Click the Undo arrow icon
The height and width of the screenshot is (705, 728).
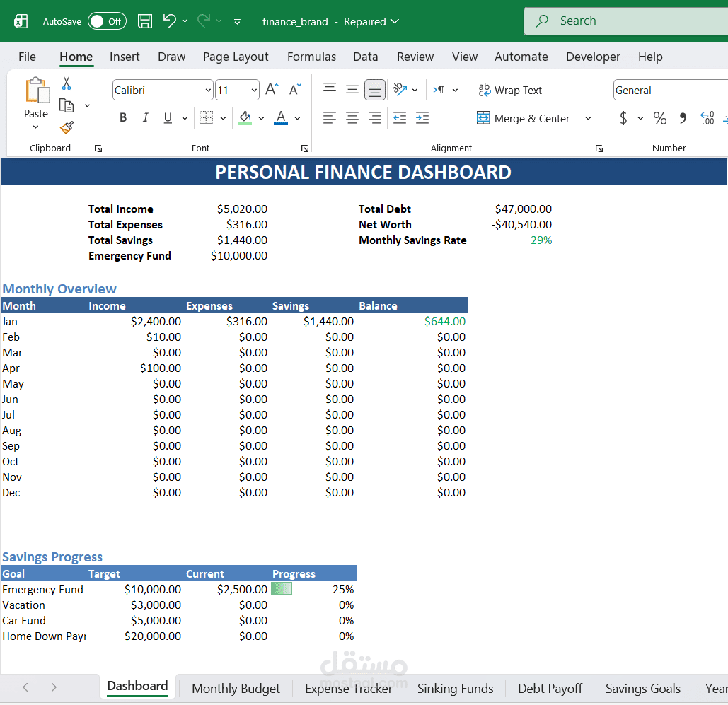pos(170,21)
